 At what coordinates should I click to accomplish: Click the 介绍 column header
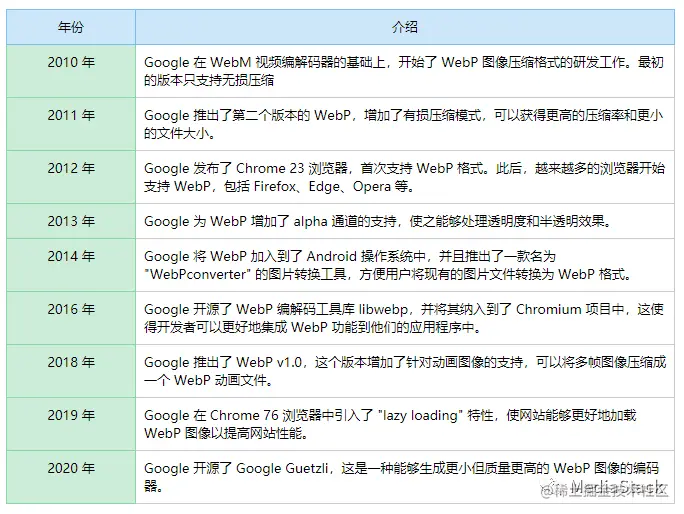[405, 27]
